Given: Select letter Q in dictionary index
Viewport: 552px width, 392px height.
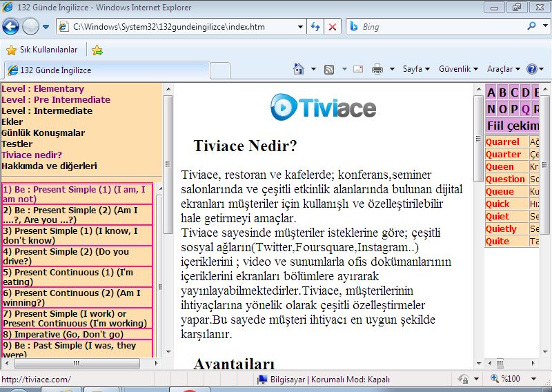Looking at the screenshot, I should pos(526,109).
